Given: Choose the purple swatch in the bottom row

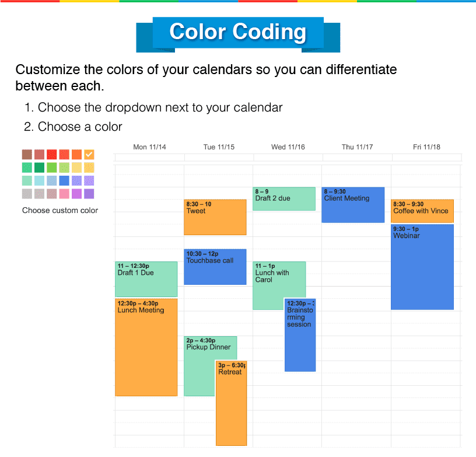Looking at the screenshot, I should point(89,194).
